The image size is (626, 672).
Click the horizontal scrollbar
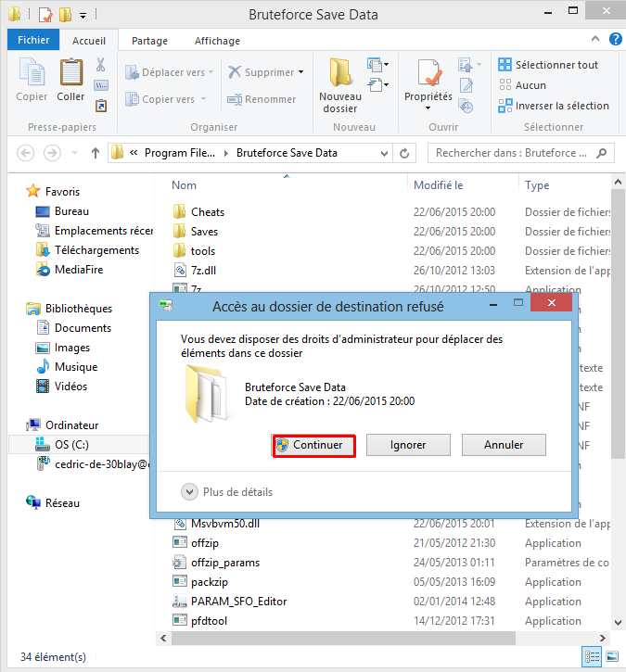(343, 638)
